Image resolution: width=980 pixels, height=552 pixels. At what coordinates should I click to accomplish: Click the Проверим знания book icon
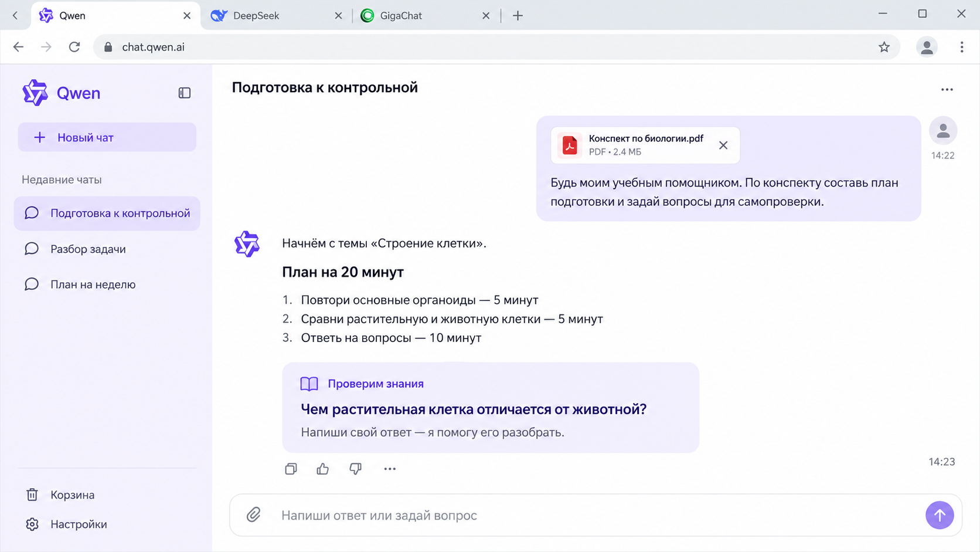click(309, 384)
